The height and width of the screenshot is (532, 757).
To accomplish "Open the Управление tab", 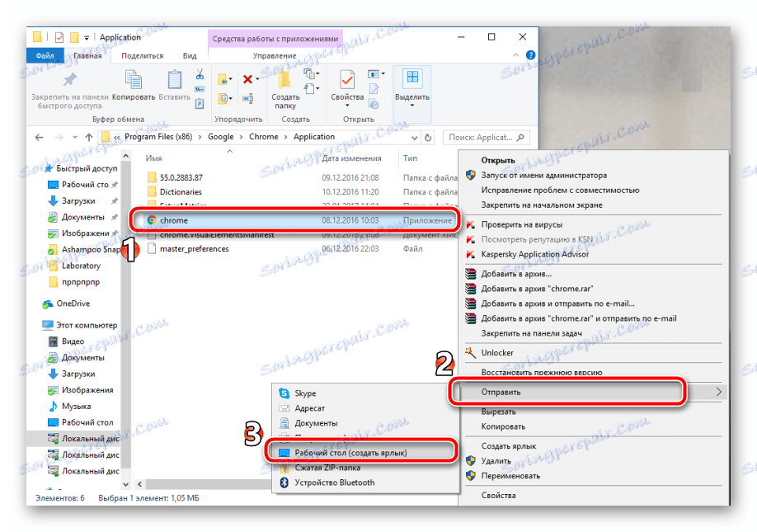I will 275,56.
